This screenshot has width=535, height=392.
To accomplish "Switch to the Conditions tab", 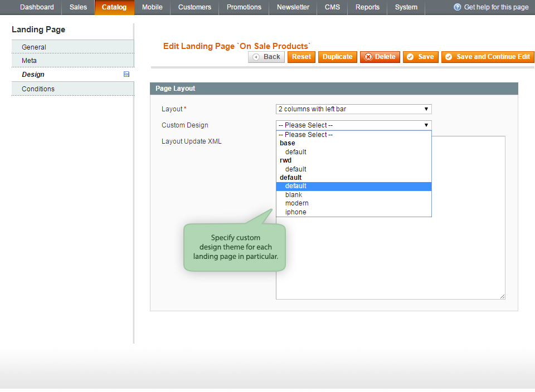I will 38,89.
